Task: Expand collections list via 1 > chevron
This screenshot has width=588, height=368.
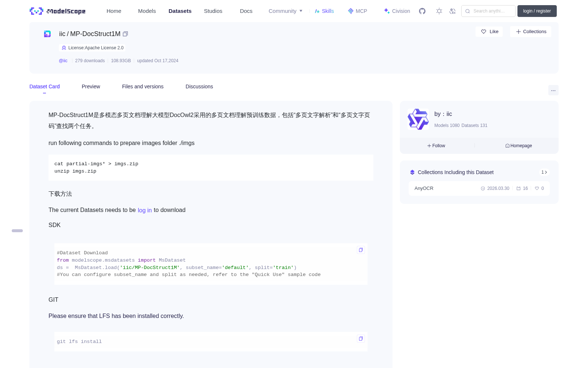Action: tap(544, 172)
